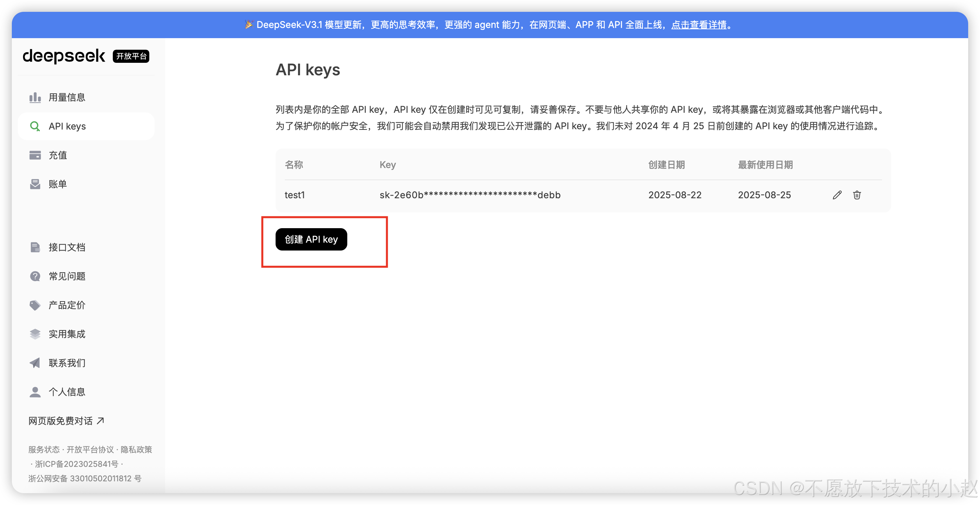This screenshot has height=505, width=980.
Task: Click the API keys page heading
Action: (x=308, y=70)
